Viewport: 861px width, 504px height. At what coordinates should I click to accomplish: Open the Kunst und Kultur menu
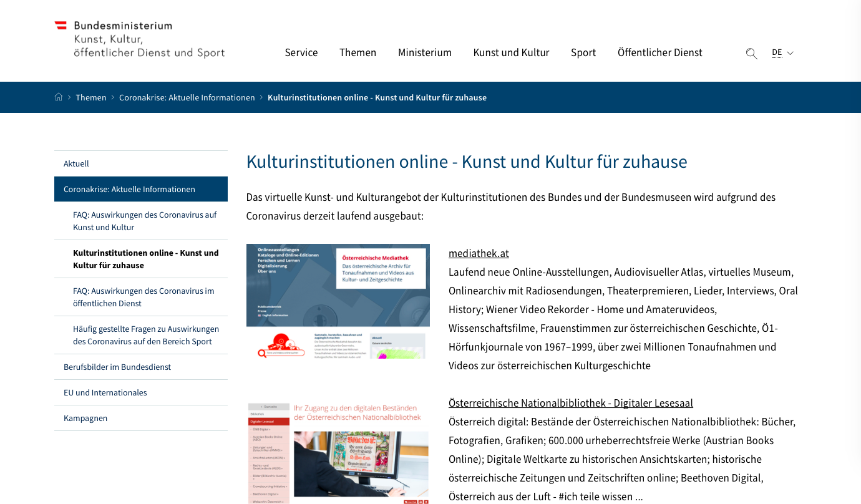point(511,52)
